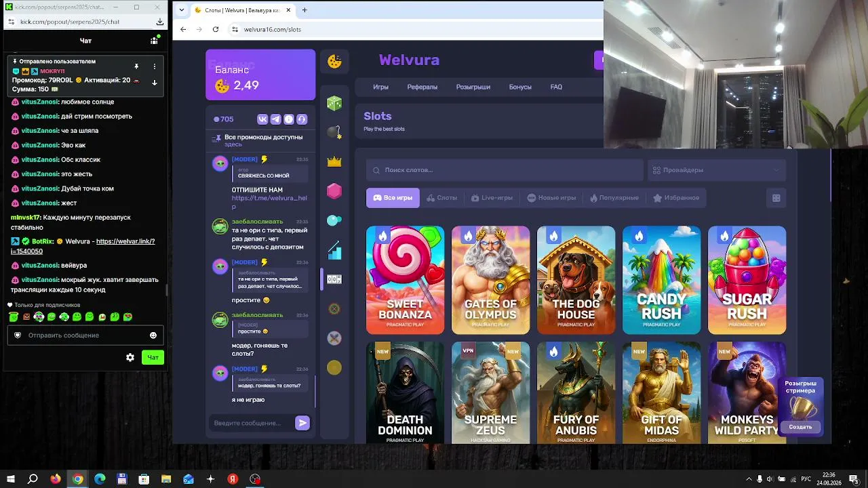Image resolution: width=868 pixels, height=488 pixels.
Task: Open Kick chat settings gear
Action: pyautogui.click(x=130, y=357)
